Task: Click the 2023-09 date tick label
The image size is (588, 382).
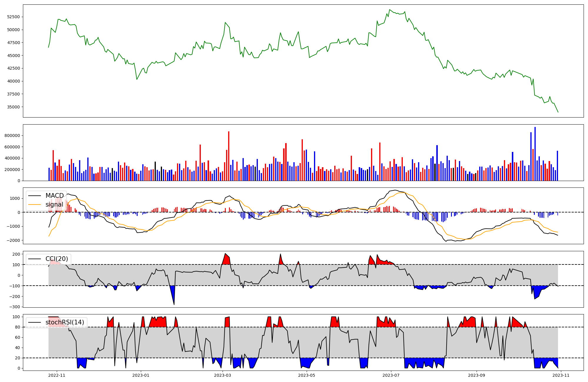Action: pyautogui.click(x=476, y=375)
